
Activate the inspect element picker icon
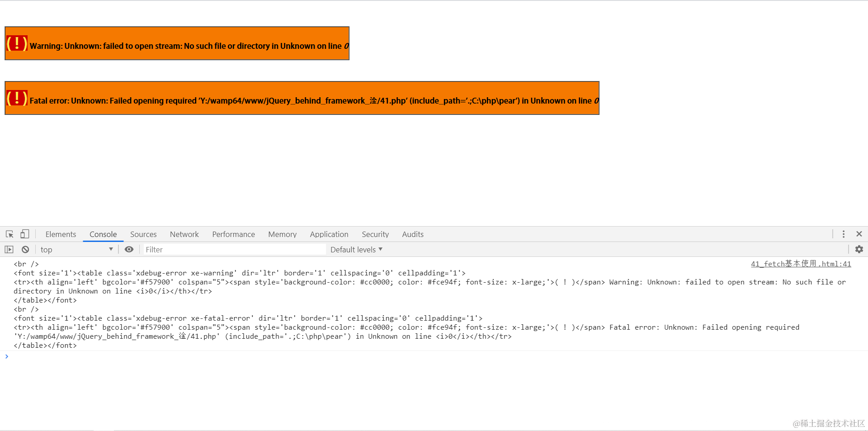[9, 234]
